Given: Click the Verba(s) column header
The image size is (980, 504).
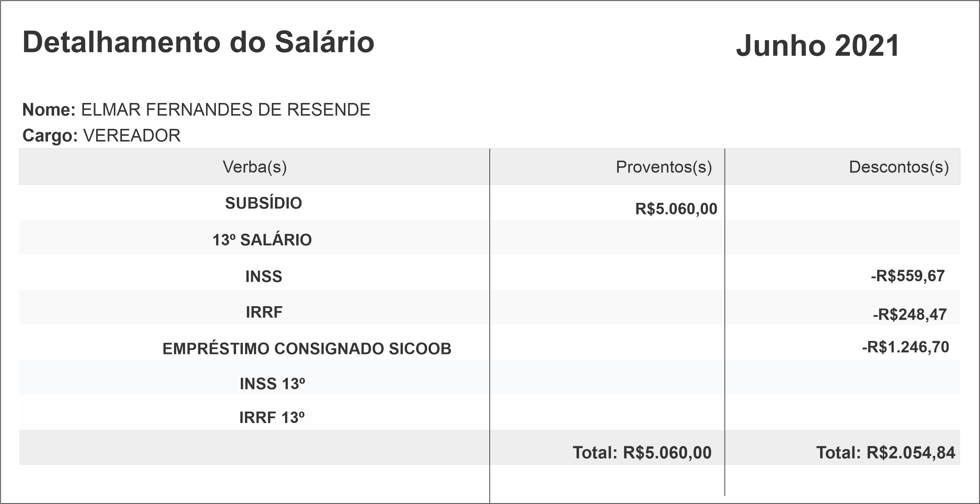Looking at the screenshot, I should pyautogui.click(x=254, y=167).
